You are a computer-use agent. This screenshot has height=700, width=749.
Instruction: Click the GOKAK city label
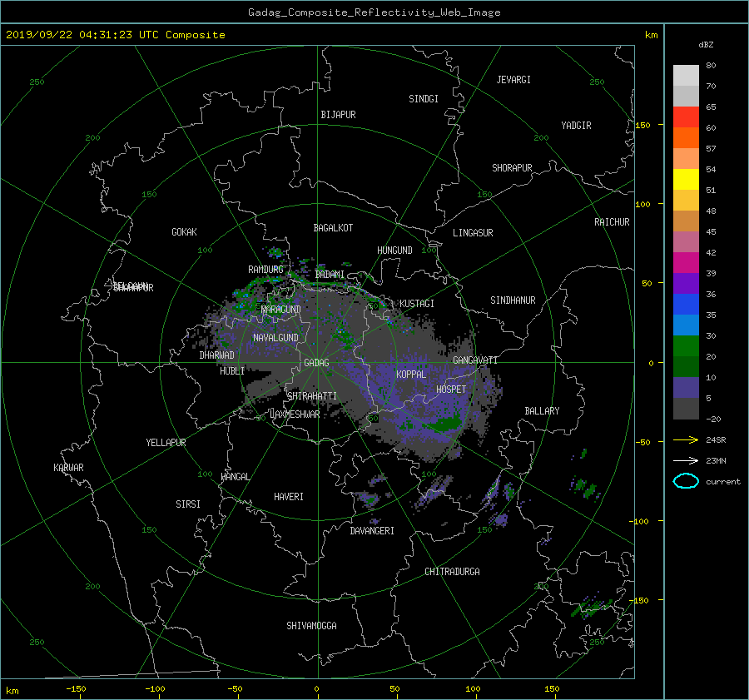pyautogui.click(x=185, y=231)
